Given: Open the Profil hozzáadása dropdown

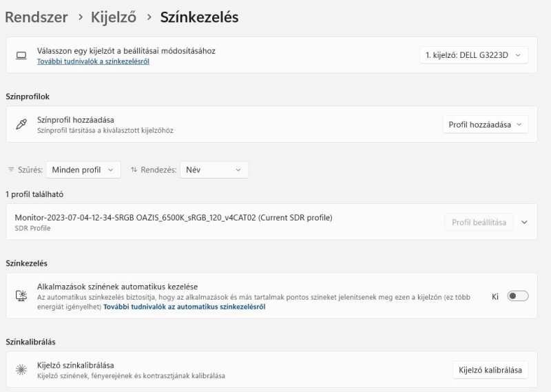Looking at the screenshot, I should pyautogui.click(x=485, y=125).
